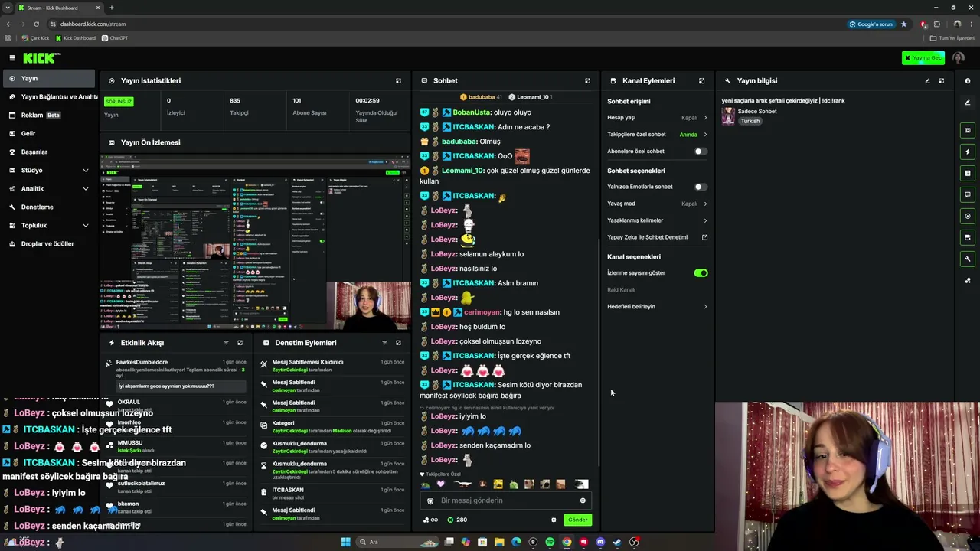Click the Çark Kick bookmark
The width and height of the screenshot is (980, 551).
click(x=35, y=38)
